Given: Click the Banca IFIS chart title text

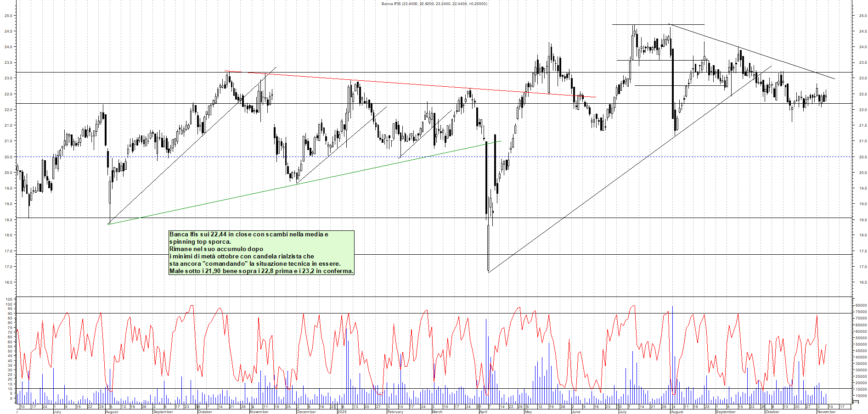Looking at the screenshot, I should [434, 3].
